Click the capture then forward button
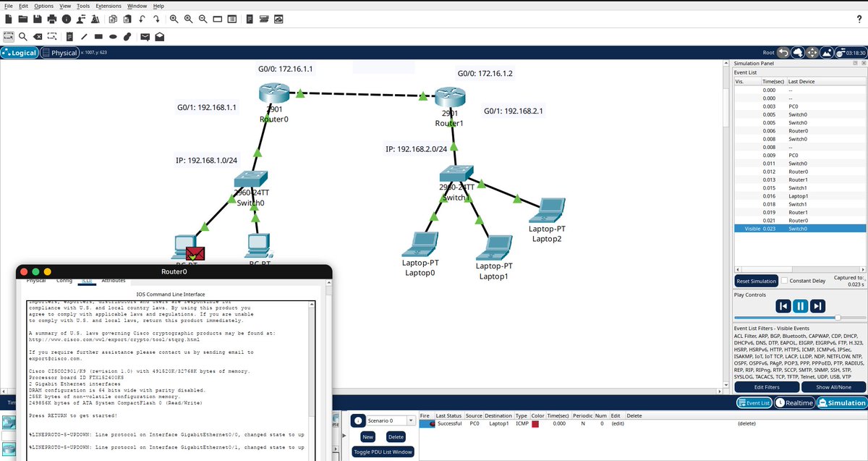Viewport: 868px width, 461px height. [x=817, y=306]
